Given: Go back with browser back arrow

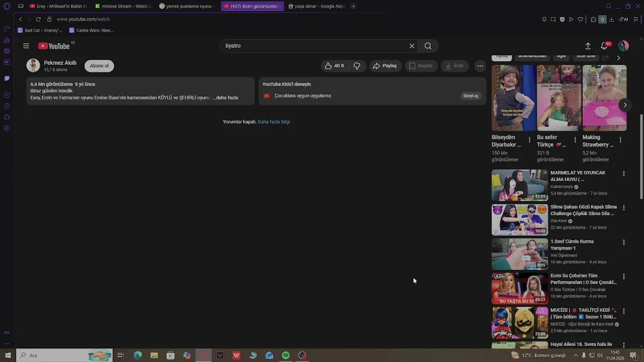Looking at the screenshot, I should point(20,19).
